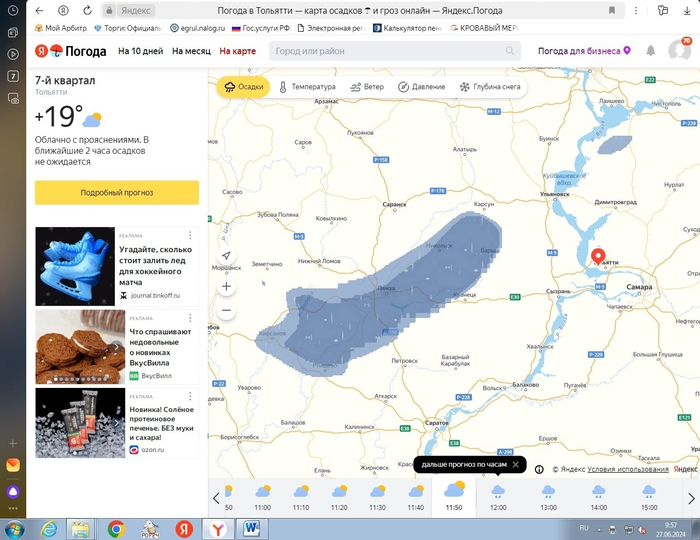This screenshot has width=700, height=540.
Task: Open the sidebar tab counter showing 7
Action: point(13,76)
